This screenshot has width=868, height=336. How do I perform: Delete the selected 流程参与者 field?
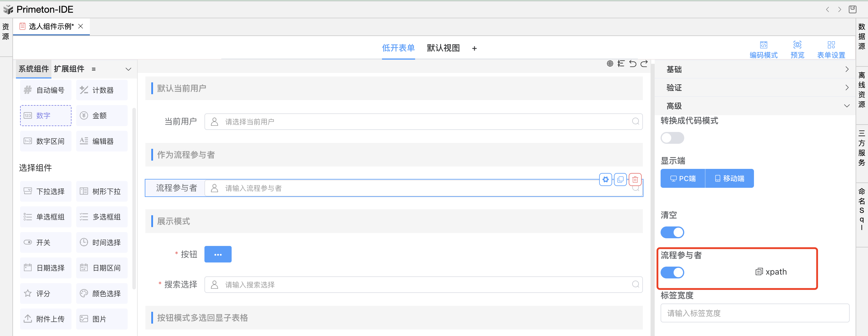[635, 180]
